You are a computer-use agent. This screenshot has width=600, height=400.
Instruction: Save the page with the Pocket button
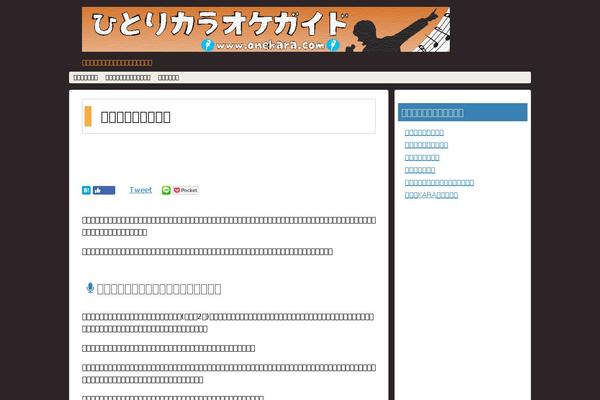pos(186,190)
